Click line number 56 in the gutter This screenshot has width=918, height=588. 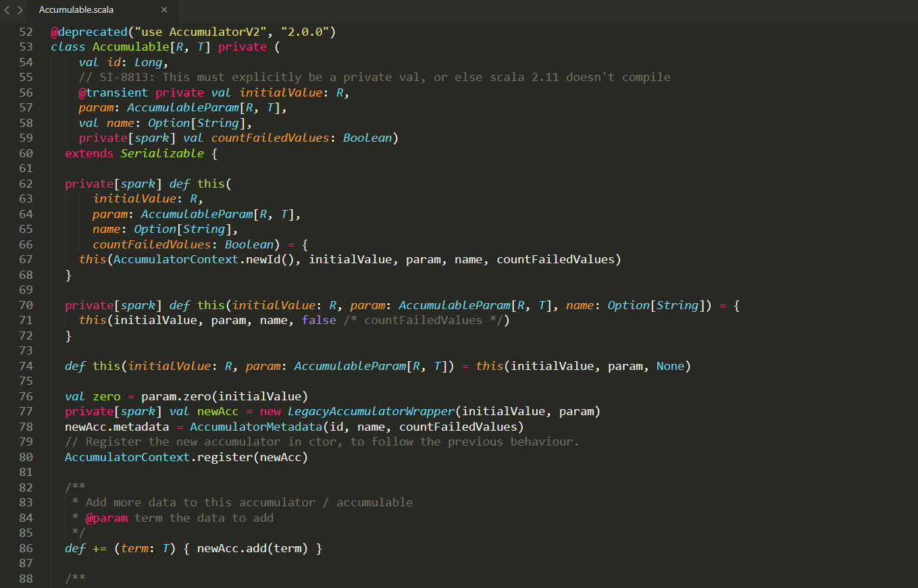26,92
